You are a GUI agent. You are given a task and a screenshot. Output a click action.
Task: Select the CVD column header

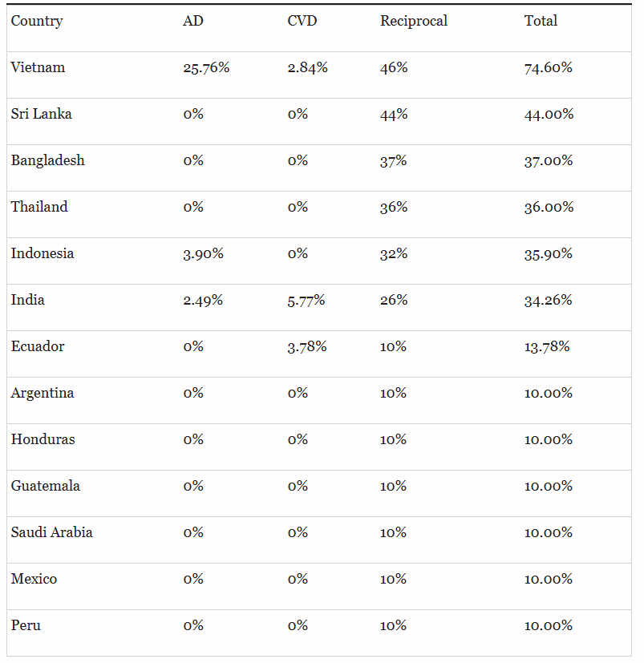point(302,21)
